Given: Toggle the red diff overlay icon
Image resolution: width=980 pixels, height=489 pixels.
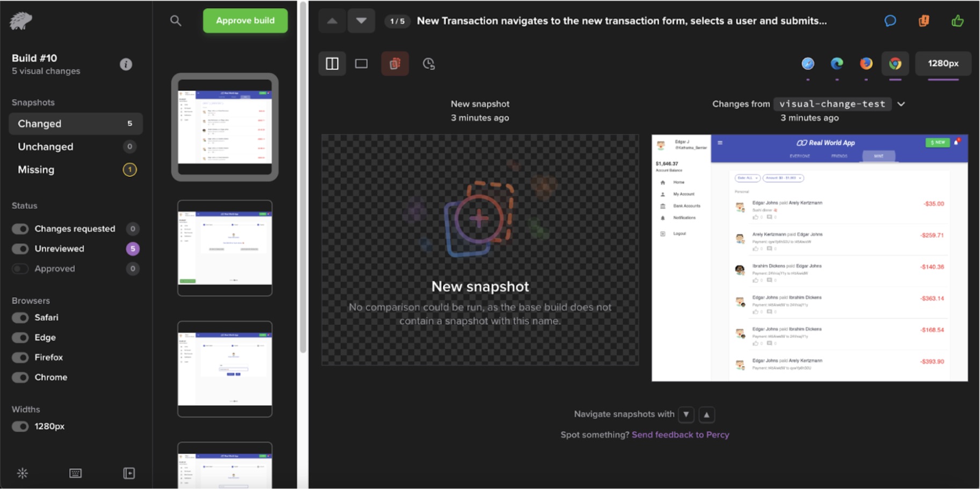Looking at the screenshot, I should [x=394, y=64].
